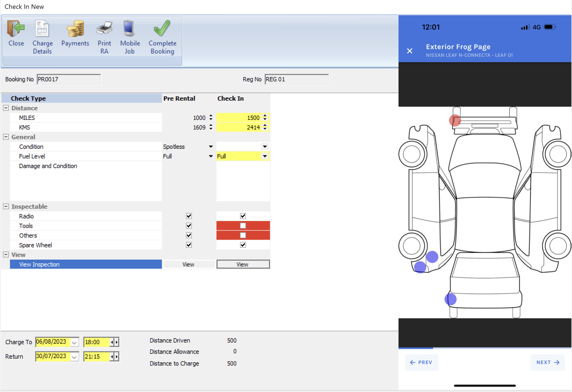This screenshot has height=392, width=572.
Task: Click the Reg No field
Action: (x=297, y=79)
